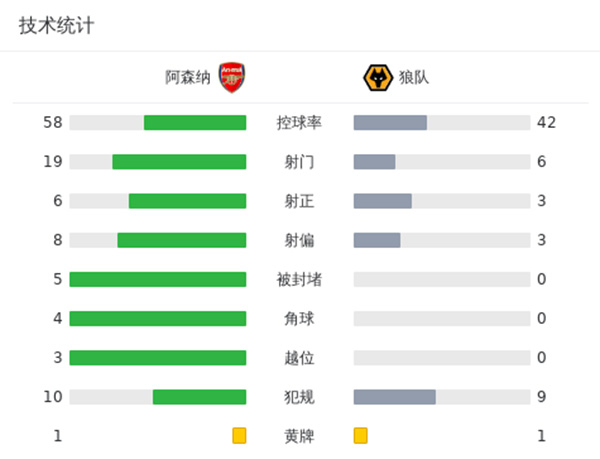
Task: Click the 角球 stat label
Action: (299, 319)
